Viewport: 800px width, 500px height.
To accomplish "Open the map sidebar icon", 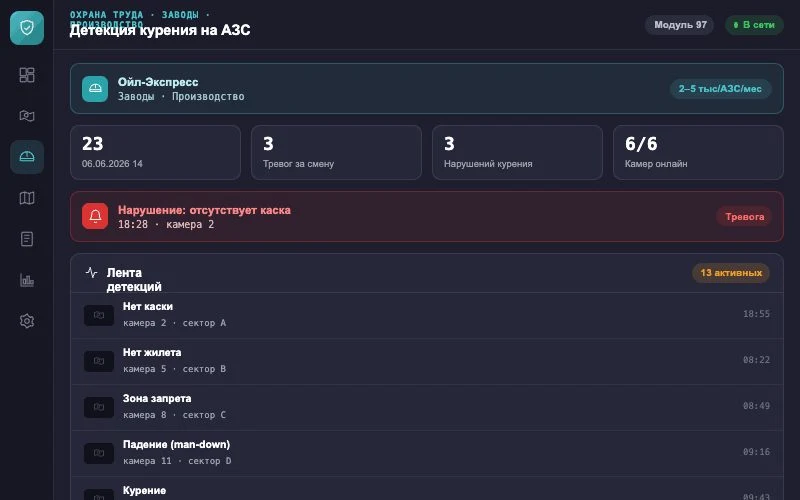I will 27,198.
